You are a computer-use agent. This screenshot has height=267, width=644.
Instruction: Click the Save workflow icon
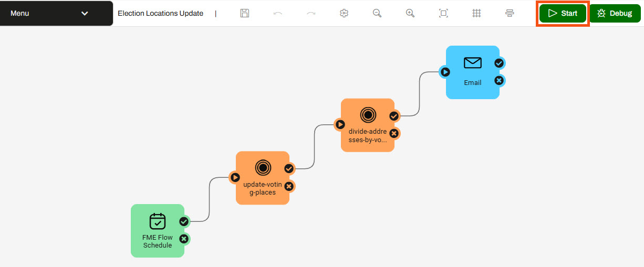coord(244,13)
